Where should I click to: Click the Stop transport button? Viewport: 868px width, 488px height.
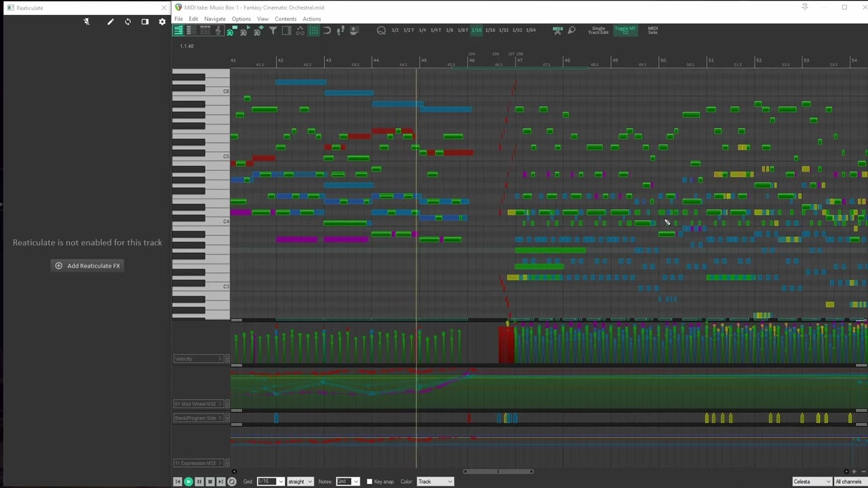coord(210,482)
